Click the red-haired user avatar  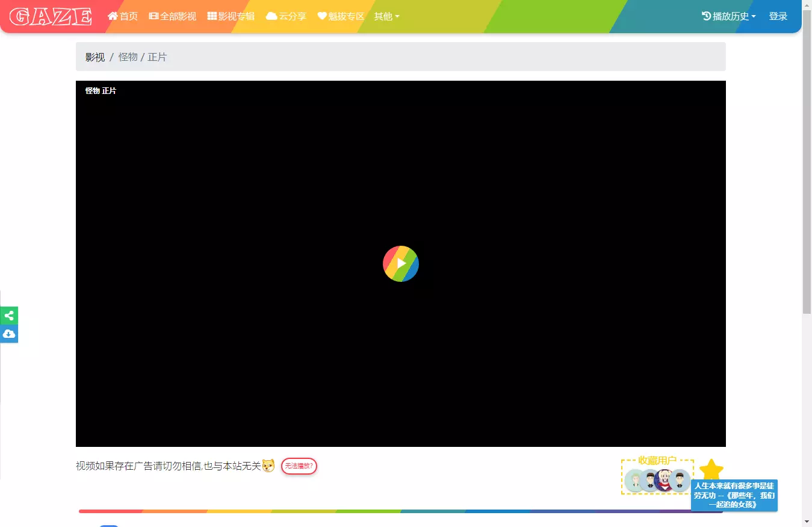click(x=665, y=481)
